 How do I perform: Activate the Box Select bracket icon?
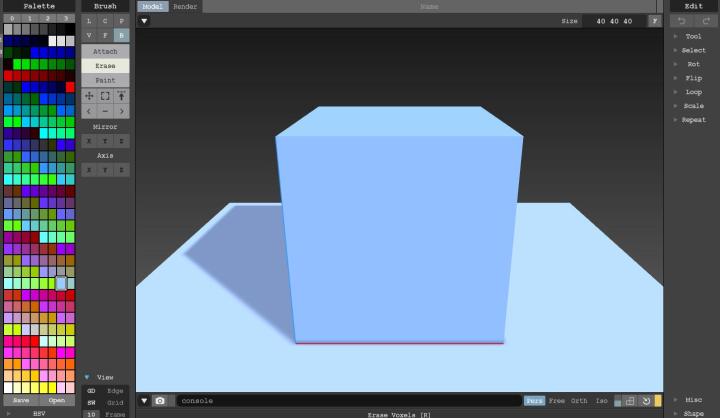point(105,96)
